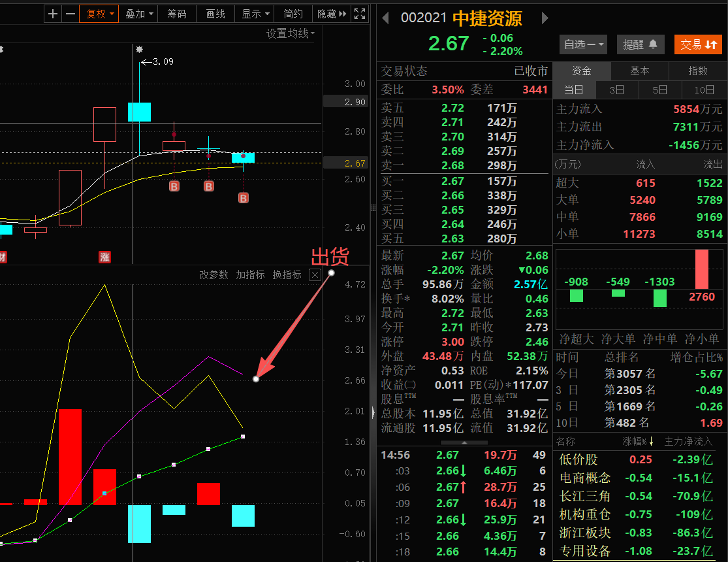Sort by 涨幅% column header

coord(638,441)
